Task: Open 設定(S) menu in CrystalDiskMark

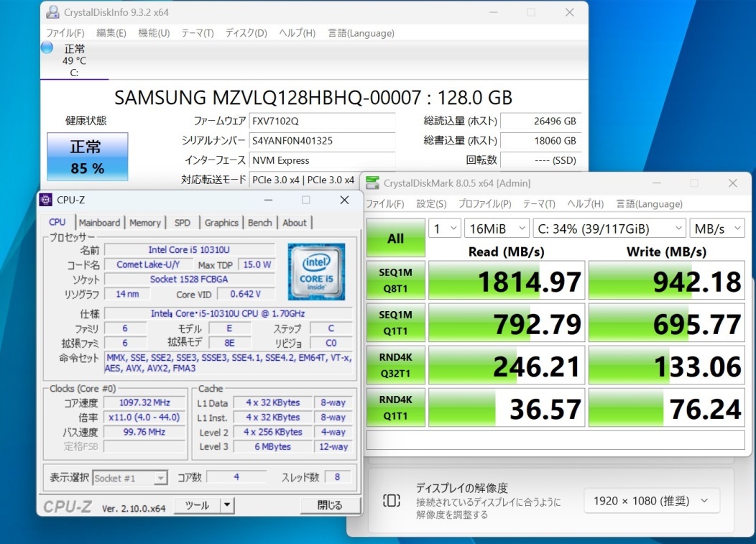Action: [431, 203]
